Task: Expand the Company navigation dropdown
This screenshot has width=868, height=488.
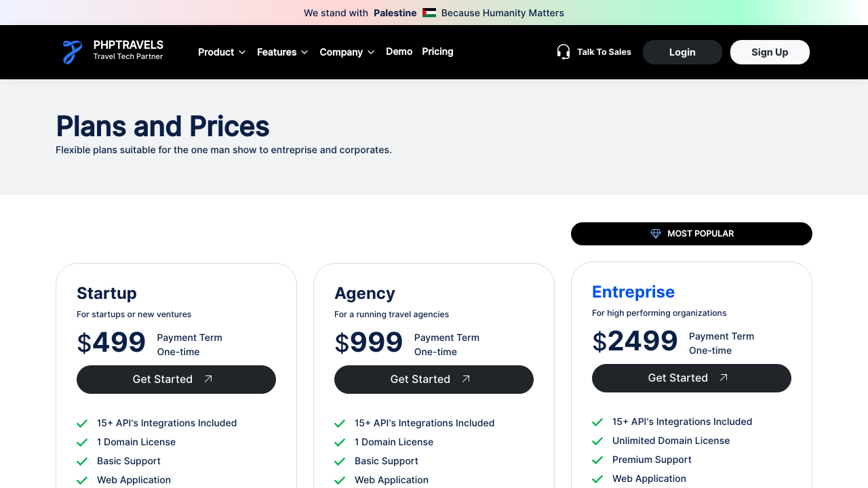Action: [347, 52]
